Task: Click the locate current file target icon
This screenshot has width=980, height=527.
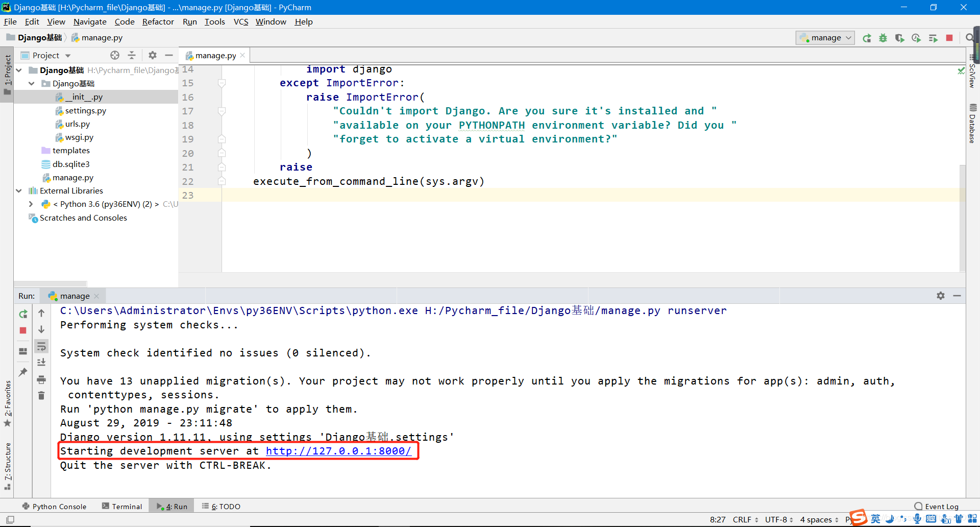Action: pyautogui.click(x=115, y=55)
